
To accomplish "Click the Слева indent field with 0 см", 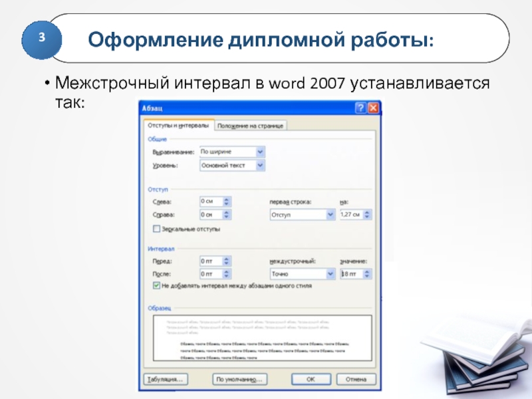I will coord(211,201).
